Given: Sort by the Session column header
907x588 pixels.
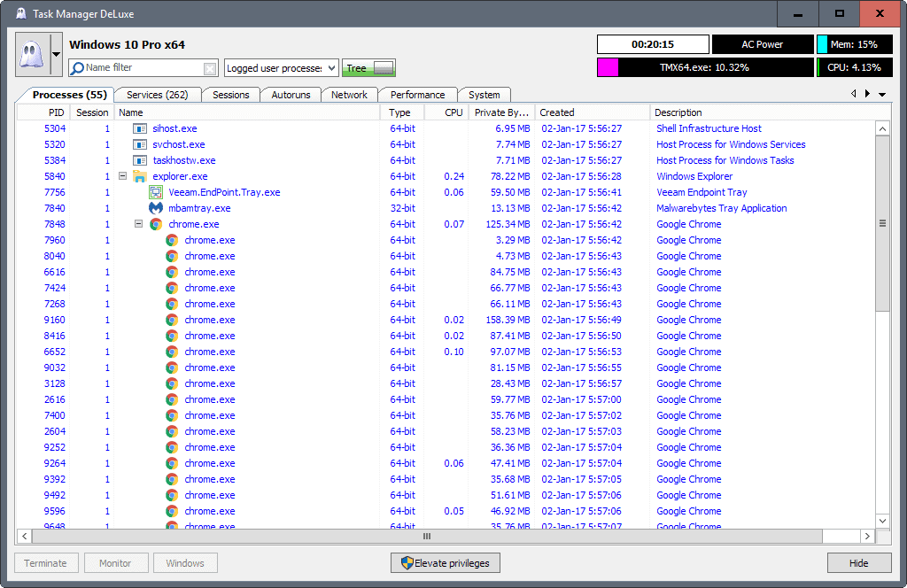Looking at the screenshot, I should (x=92, y=112).
